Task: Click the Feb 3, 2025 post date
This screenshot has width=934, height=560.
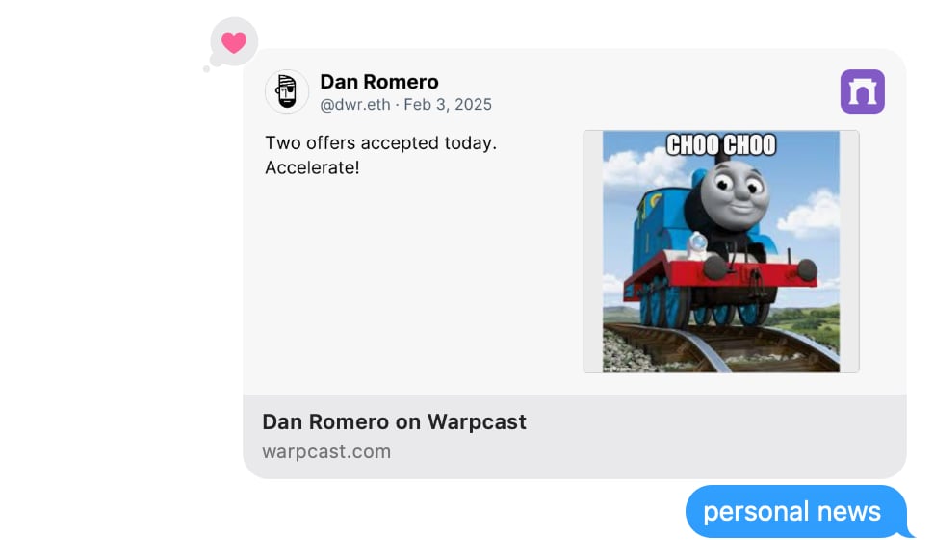Action: pos(448,105)
